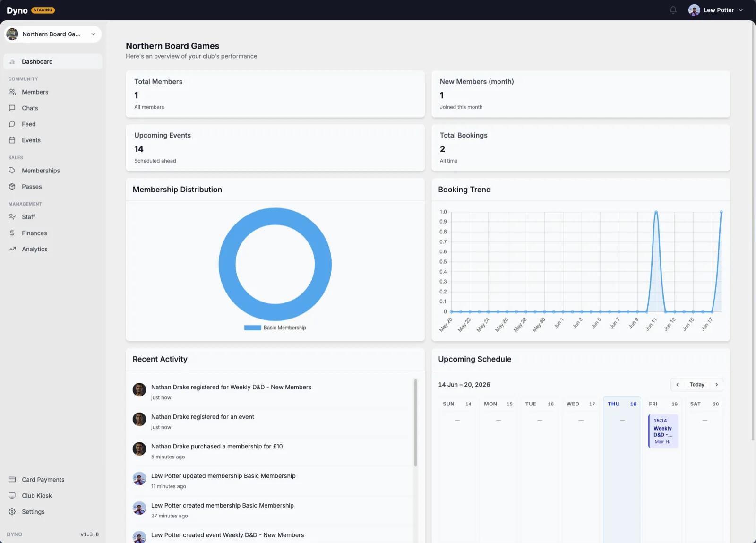The width and height of the screenshot is (756, 543).
Task: Expand the Northern Board Games club switcher
Action: point(93,34)
